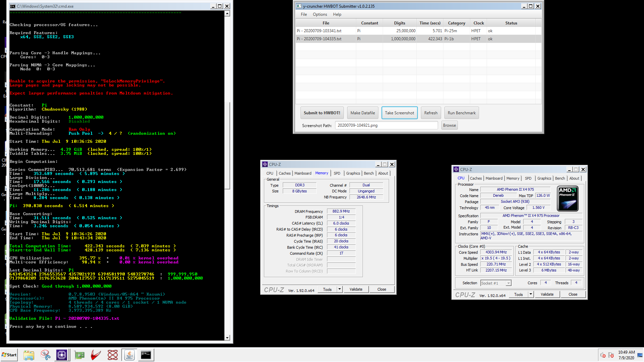The image size is (644, 362).
Task: Switch to the SPD tab in the CPU-Z Memory window
Action: click(x=337, y=173)
